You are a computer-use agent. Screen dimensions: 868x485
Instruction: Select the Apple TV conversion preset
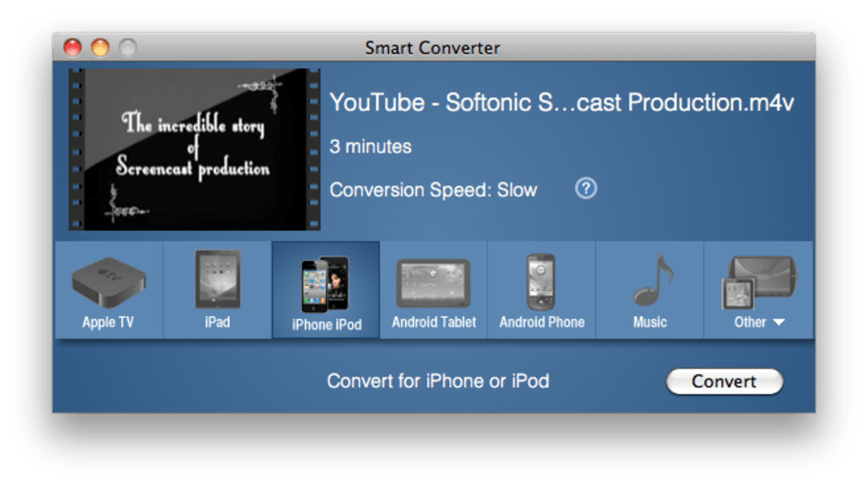pos(109,290)
